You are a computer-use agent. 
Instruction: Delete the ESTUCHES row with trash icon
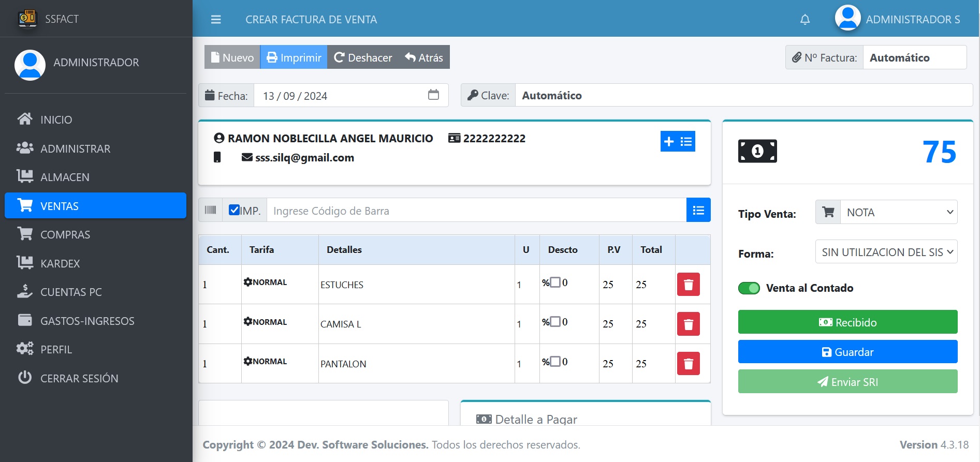click(x=688, y=285)
